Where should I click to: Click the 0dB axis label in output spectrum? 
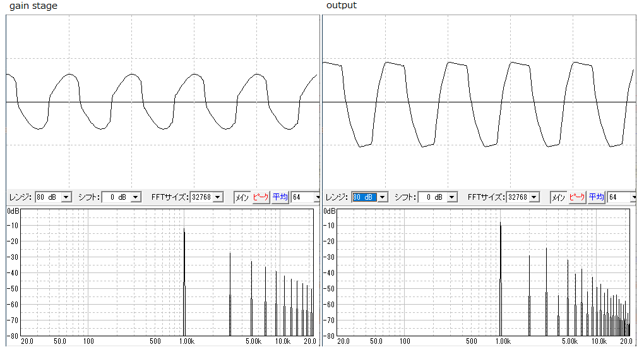(x=330, y=211)
